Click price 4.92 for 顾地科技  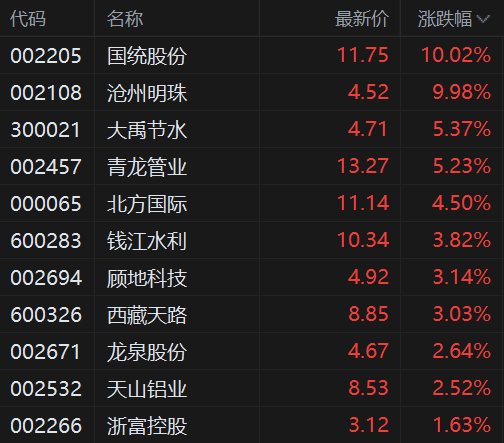[368, 277]
